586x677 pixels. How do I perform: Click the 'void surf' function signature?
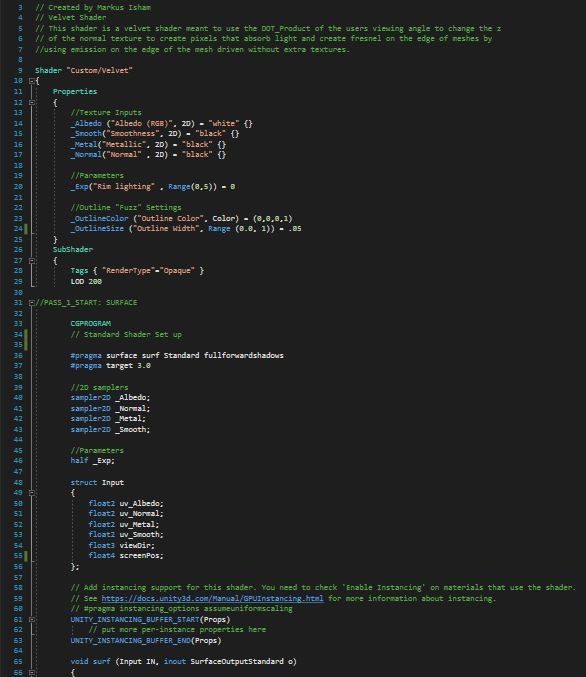point(184,661)
